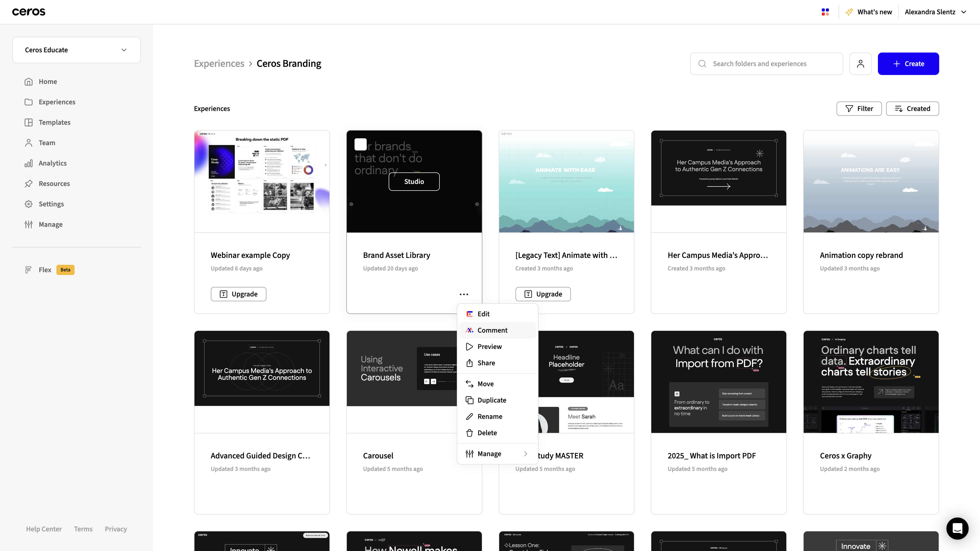Select Rename from the context menu

[497, 417]
